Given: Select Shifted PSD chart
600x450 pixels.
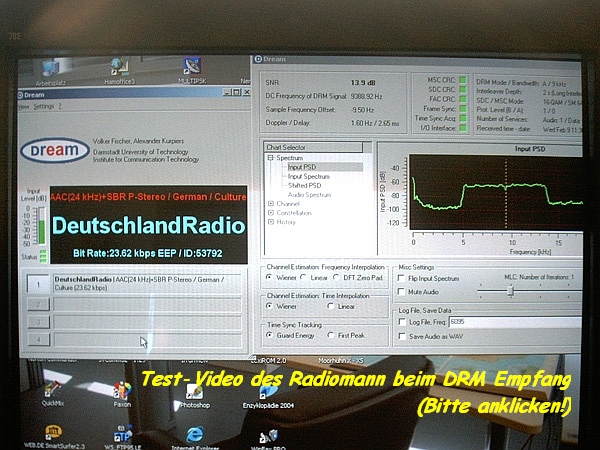Looking at the screenshot, I should coord(304,185).
